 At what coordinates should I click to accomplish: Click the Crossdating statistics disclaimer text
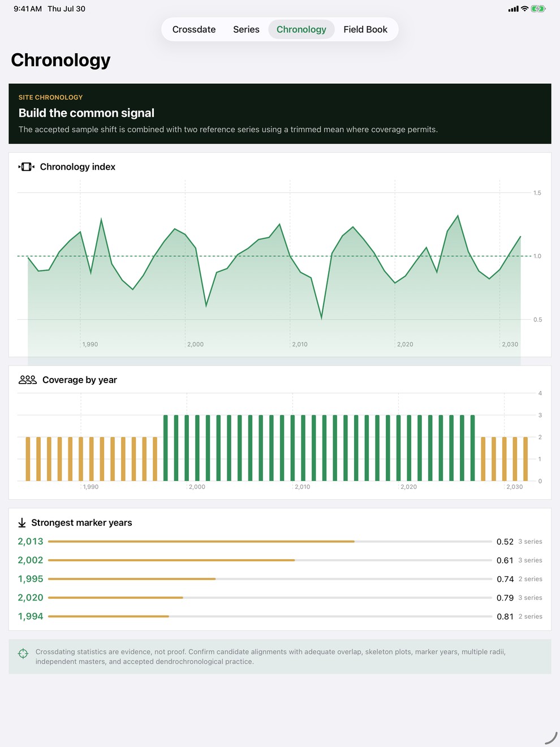[270, 656]
